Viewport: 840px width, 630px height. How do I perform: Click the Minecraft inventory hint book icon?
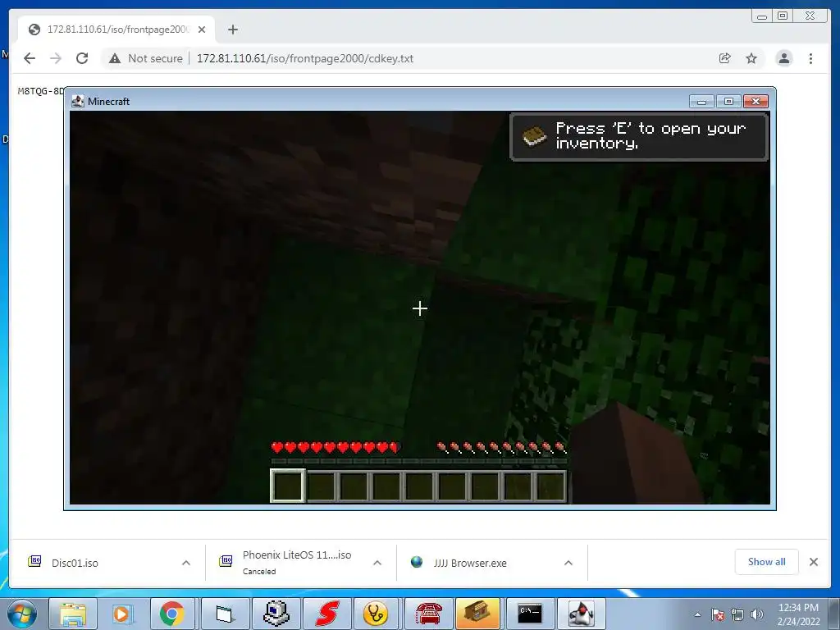533,136
